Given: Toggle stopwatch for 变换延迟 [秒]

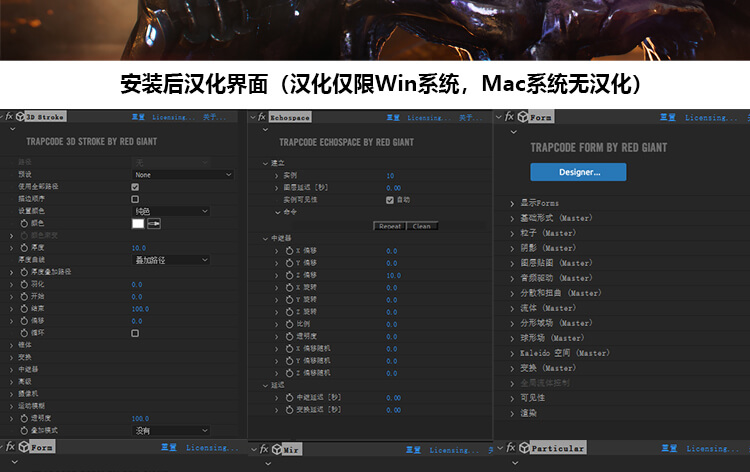Looking at the screenshot, I should tap(289, 410).
